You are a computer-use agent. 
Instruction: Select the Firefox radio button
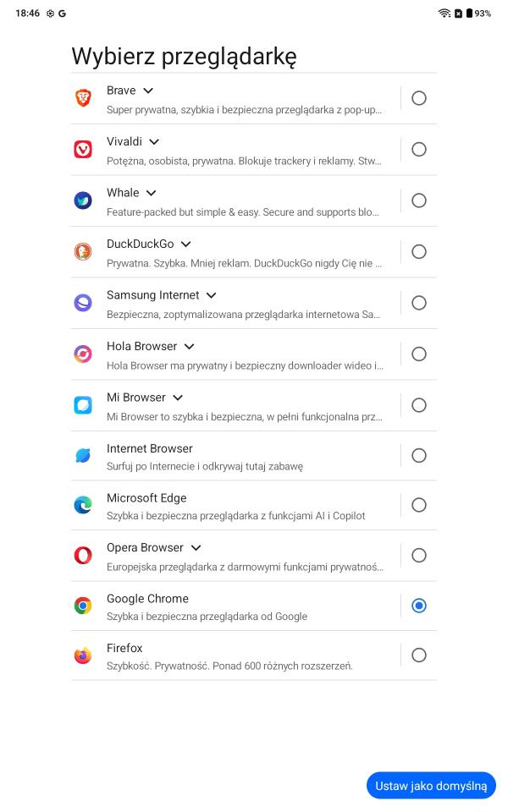coord(418,655)
